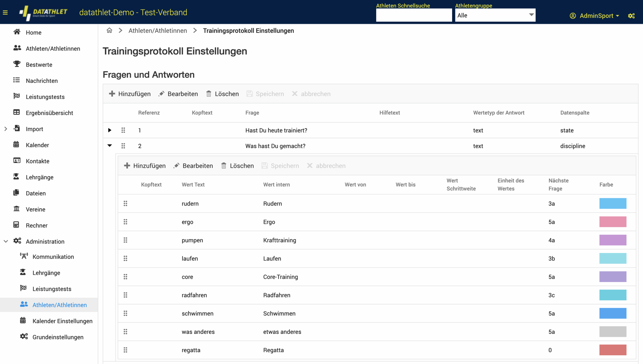The height and width of the screenshot is (364, 643).
Task: Grab drag handle of question 1 row
Action: coord(123,130)
